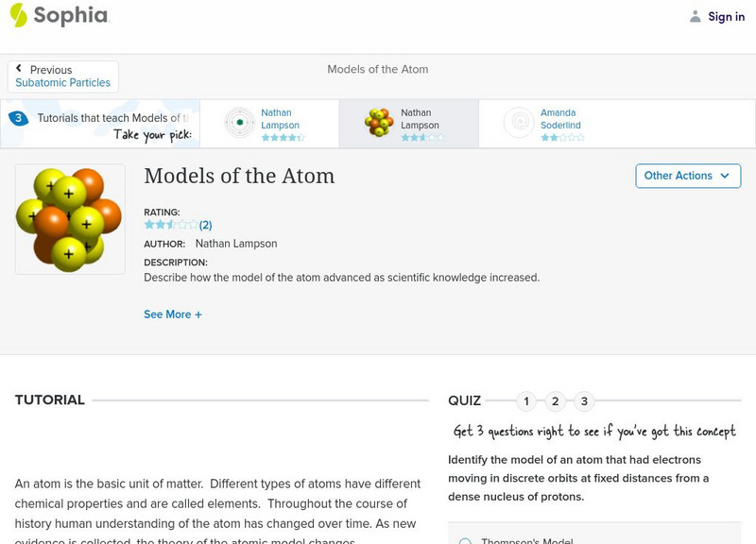Select the Thompson's Model radio button
The image size is (756, 544).
(465, 541)
